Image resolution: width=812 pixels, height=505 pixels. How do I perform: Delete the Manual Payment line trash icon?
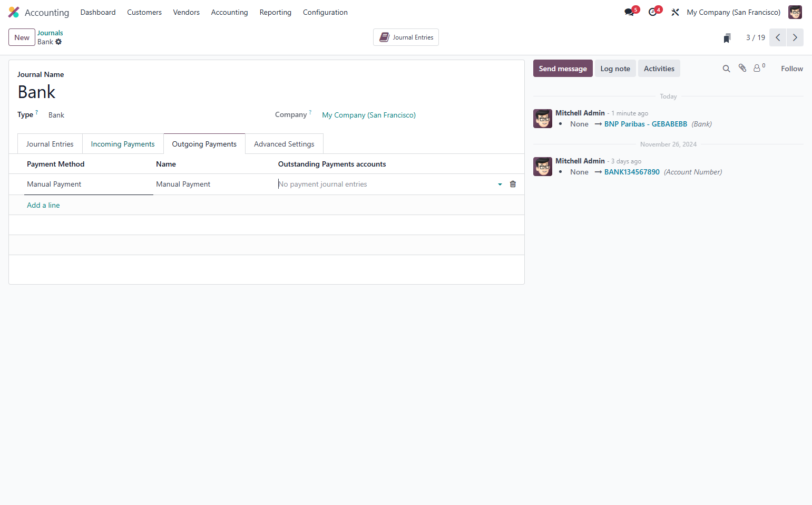pos(513,184)
